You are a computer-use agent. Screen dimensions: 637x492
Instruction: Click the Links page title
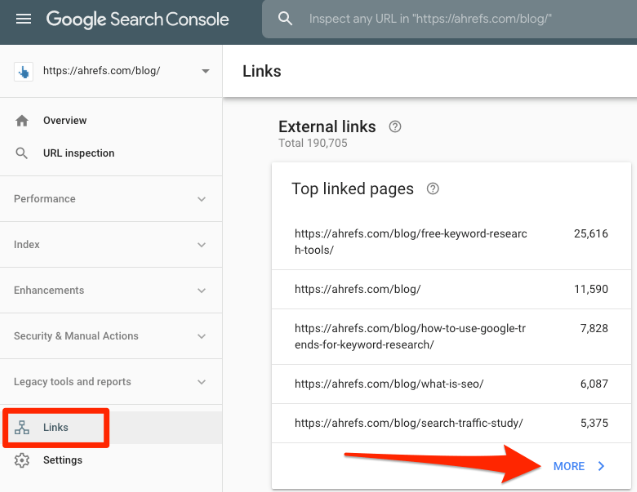pos(262,72)
